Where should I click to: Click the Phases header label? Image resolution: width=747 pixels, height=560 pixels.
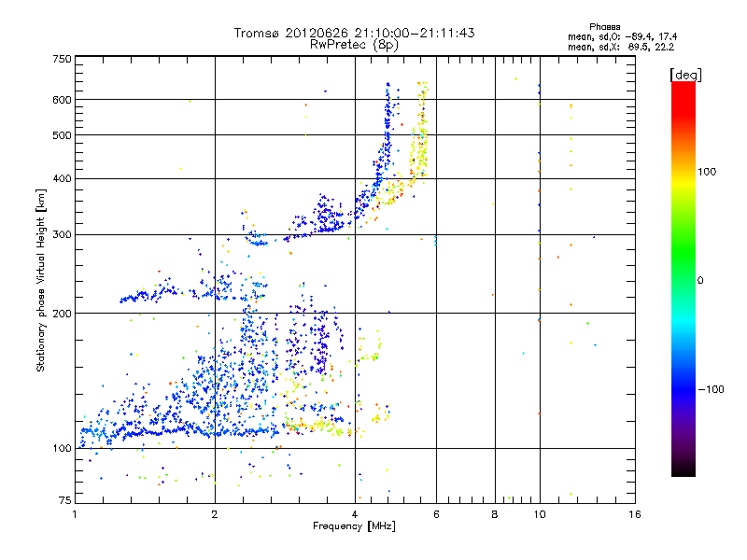click(x=604, y=27)
